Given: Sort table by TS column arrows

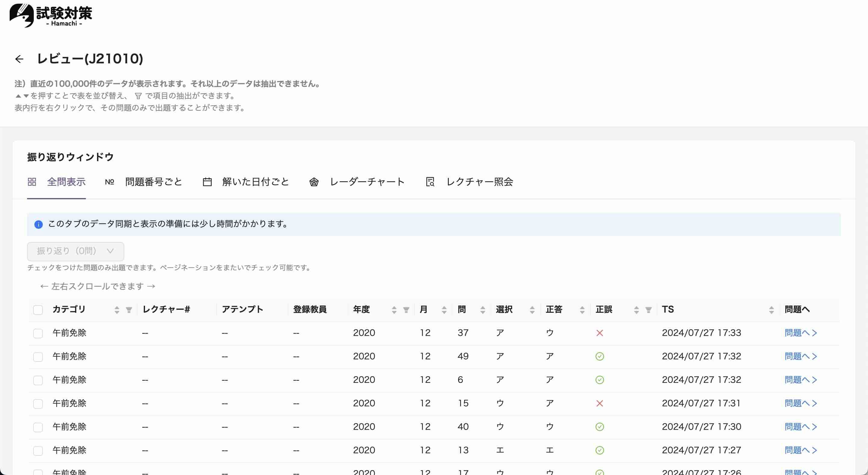Looking at the screenshot, I should [x=771, y=310].
